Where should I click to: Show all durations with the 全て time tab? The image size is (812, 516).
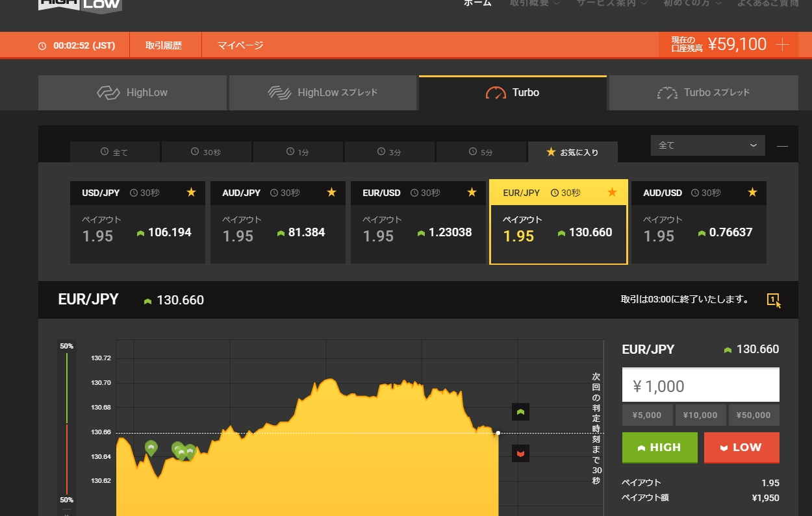coord(115,152)
